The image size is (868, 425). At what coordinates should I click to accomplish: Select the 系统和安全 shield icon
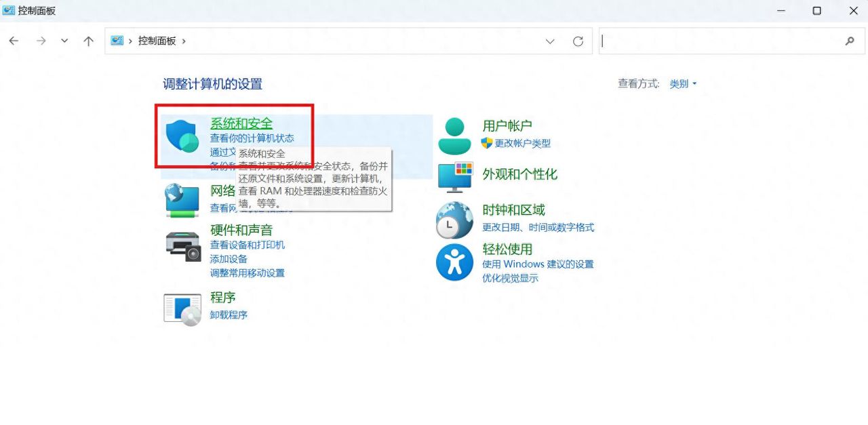[182, 135]
